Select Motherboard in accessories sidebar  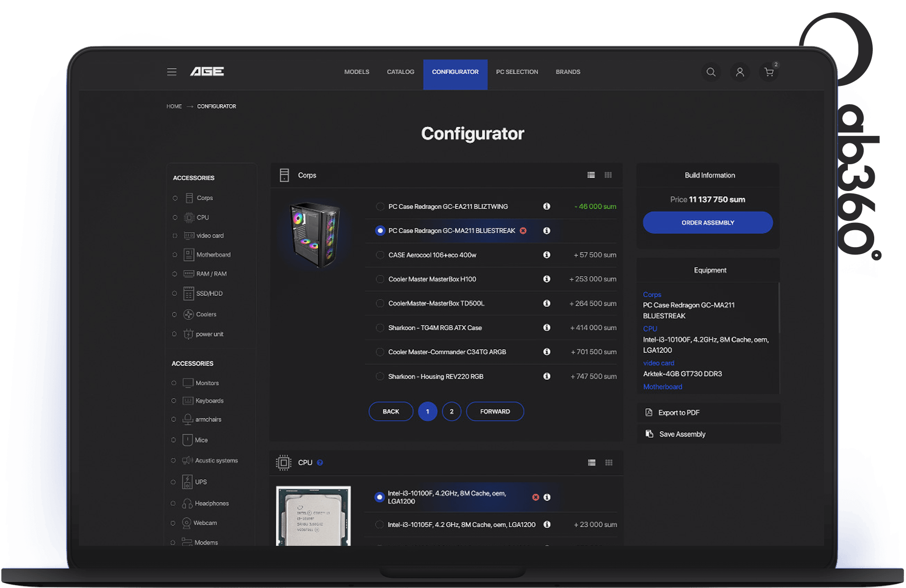[213, 255]
